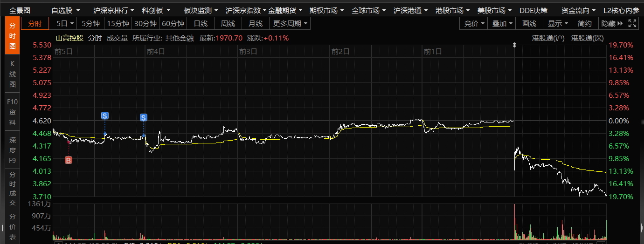Switch to the 周线 weekly tab
644x244 pixels.
point(228,23)
